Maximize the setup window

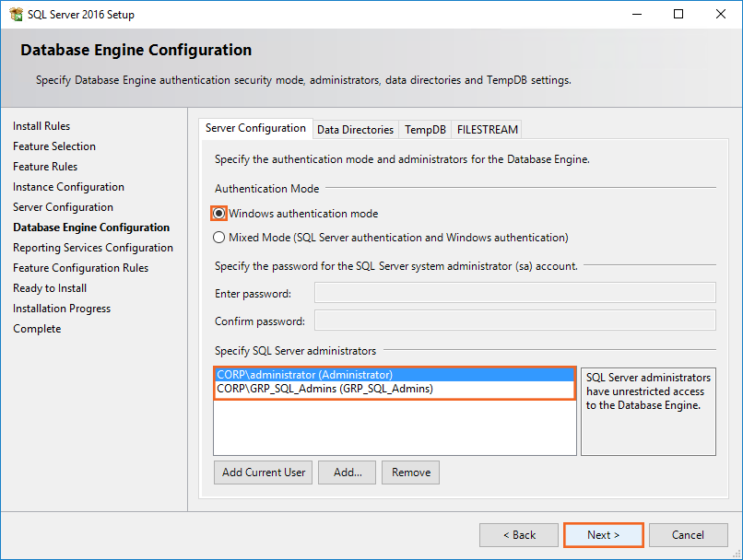[678, 14]
